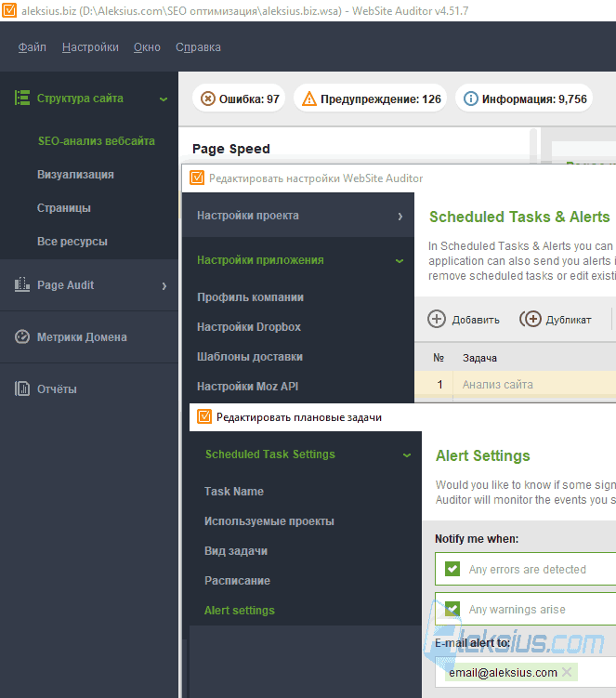This screenshot has width=616, height=698.
Task: Uncheck Any errors are detected
Action: [452, 569]
